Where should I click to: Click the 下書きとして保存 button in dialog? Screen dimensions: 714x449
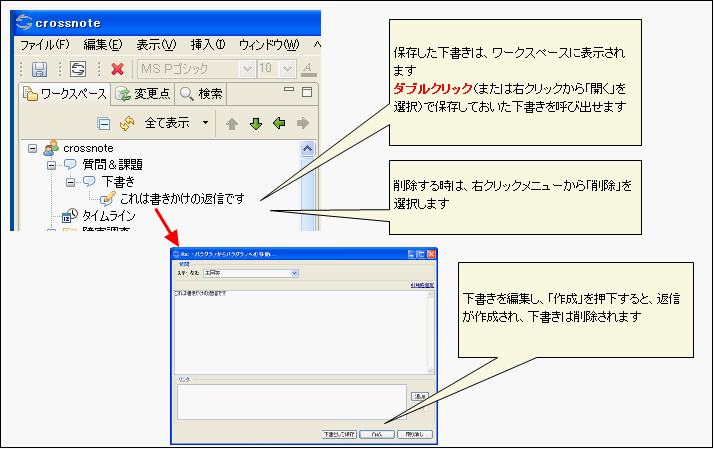coord(339,434)
